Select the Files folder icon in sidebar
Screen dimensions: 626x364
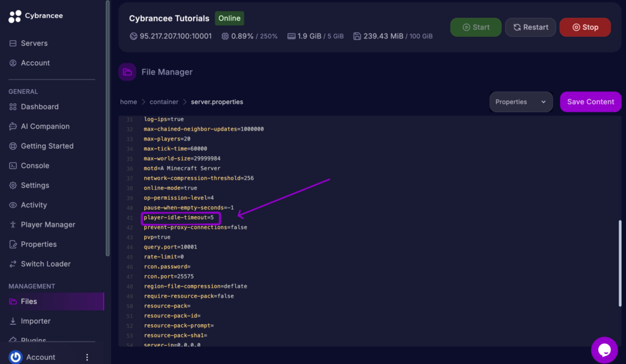tap(13, 302)
